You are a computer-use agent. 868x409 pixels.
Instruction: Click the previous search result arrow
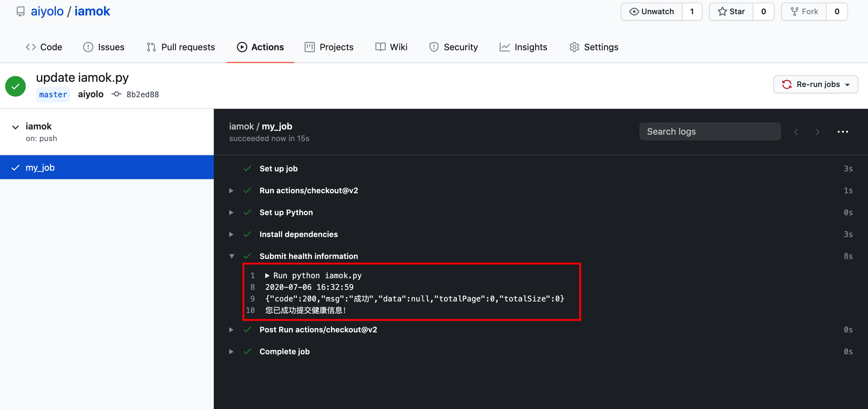(x=796, y=132)
